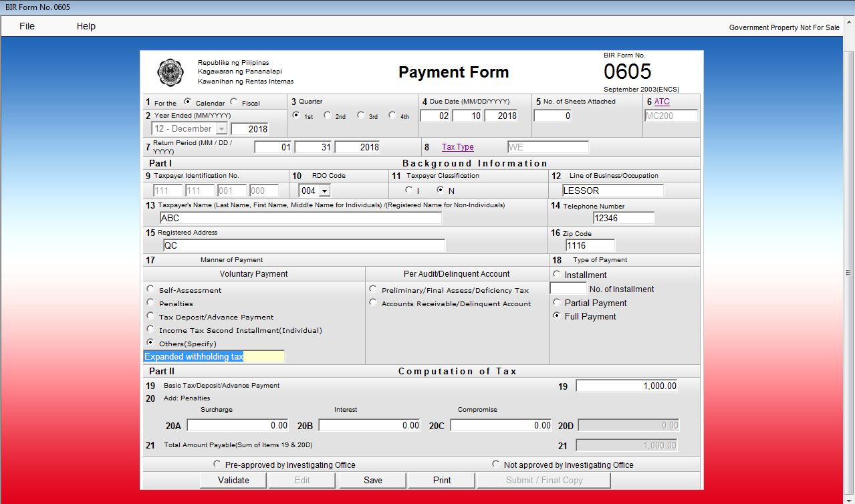
Task: Enable Installment type of payment
Action: (557, 274)
